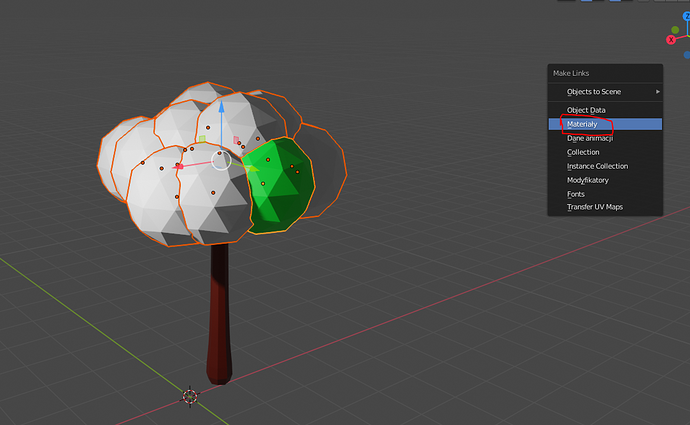
Task: Click the blue Z arrow of the move gizmo
Action: [x=221, y=106]
